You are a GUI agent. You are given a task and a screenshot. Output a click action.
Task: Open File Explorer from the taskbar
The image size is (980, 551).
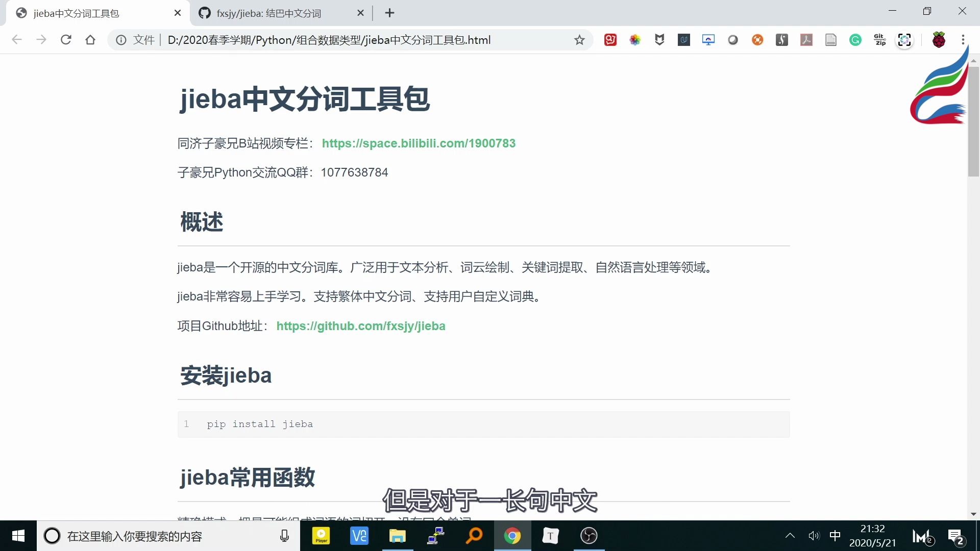pos(398,536)
